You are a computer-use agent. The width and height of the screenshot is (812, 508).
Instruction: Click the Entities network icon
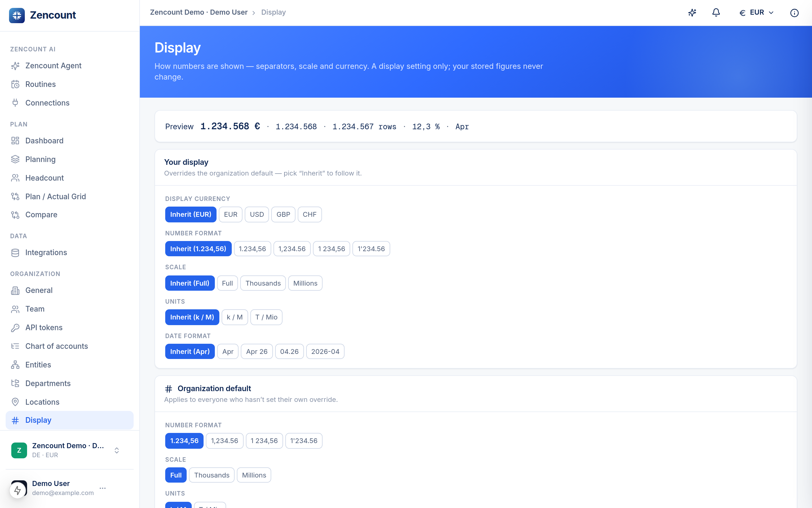coord(15,365)
